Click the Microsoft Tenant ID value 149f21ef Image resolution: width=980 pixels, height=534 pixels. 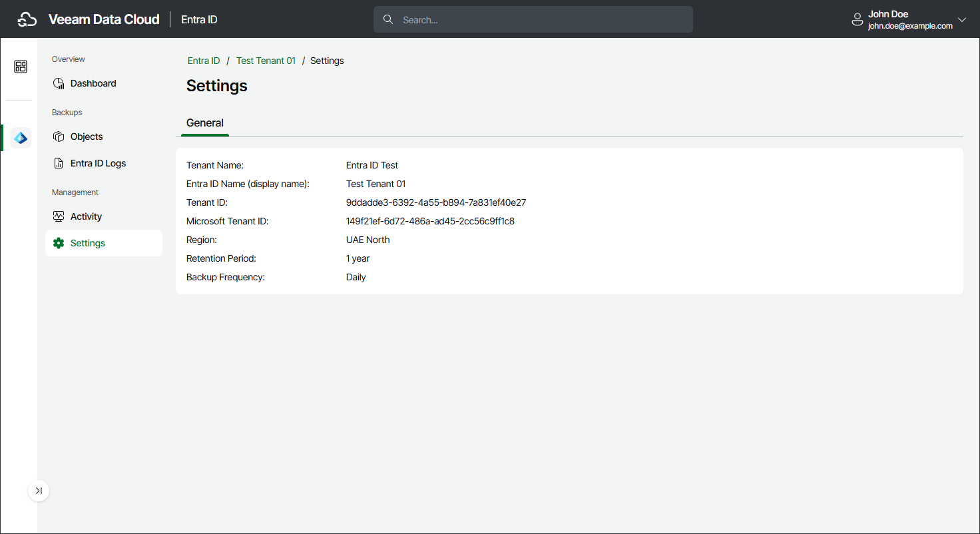430,221
